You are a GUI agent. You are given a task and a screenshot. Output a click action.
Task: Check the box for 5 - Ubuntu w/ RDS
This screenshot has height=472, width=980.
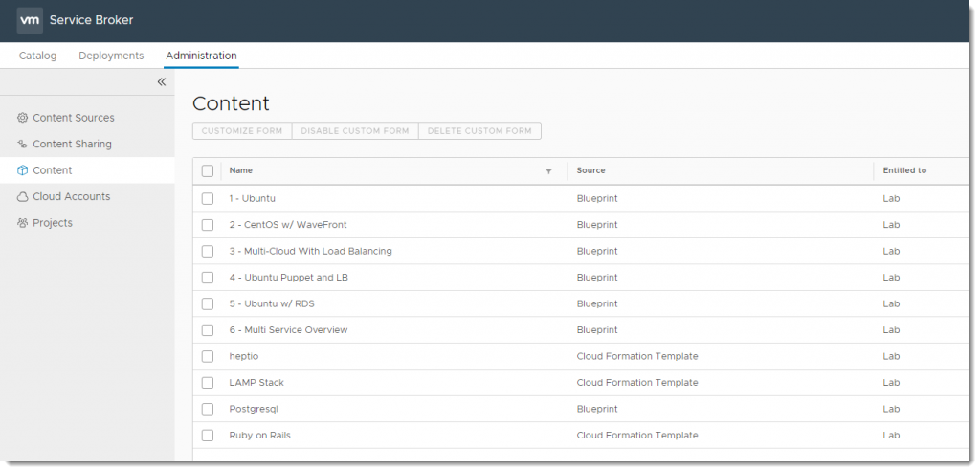(x=208, y=303)
